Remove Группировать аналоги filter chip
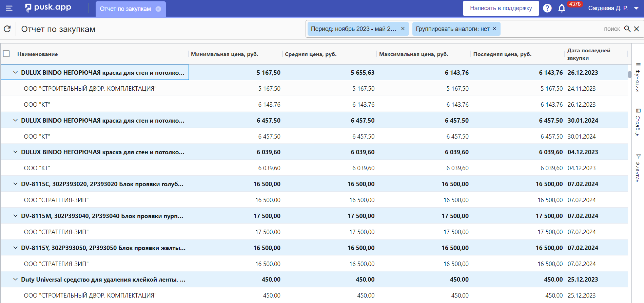The image size is (644, 303). pyautogui.click(x=494, y=29)
